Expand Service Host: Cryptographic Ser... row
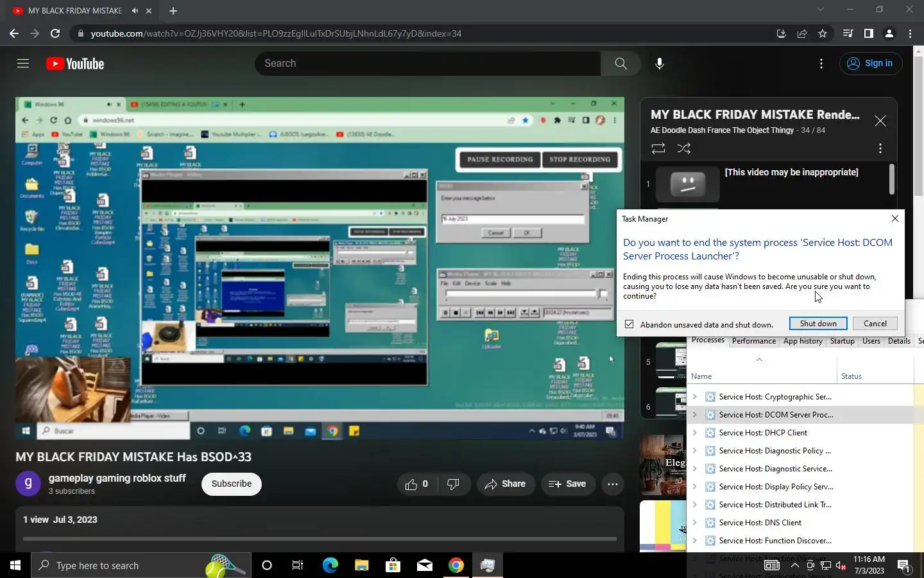 point(694,397)
